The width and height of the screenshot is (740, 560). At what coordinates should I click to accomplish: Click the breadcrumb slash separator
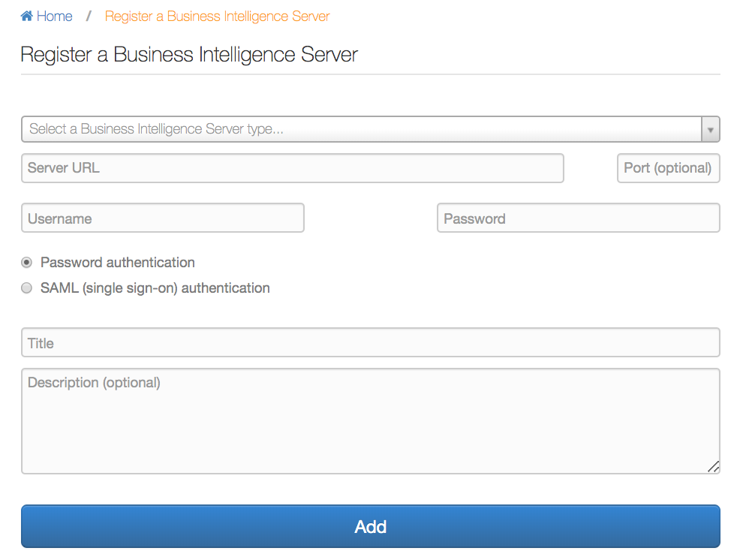(89, 16)
